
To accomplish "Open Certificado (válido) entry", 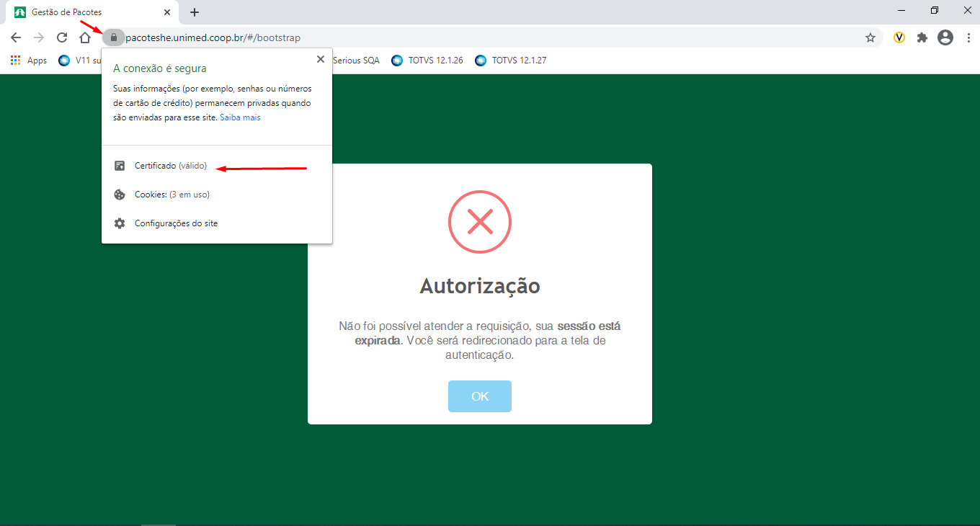I will point(217,166).
